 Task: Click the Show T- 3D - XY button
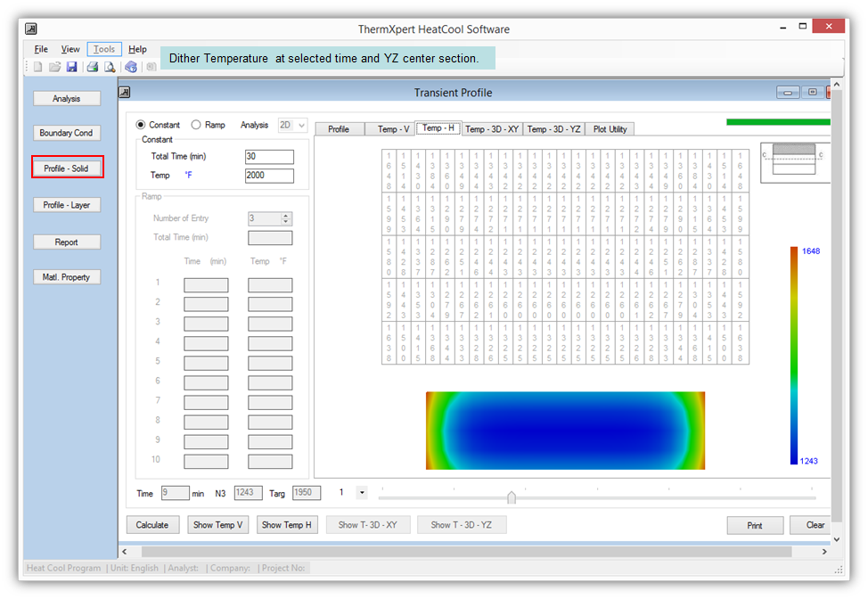click(367, 525)
